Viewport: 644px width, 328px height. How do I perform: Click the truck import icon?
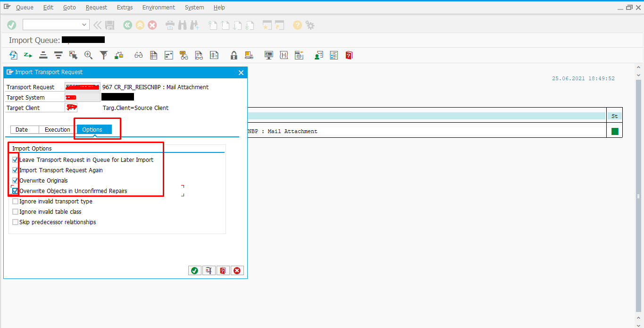249,55
